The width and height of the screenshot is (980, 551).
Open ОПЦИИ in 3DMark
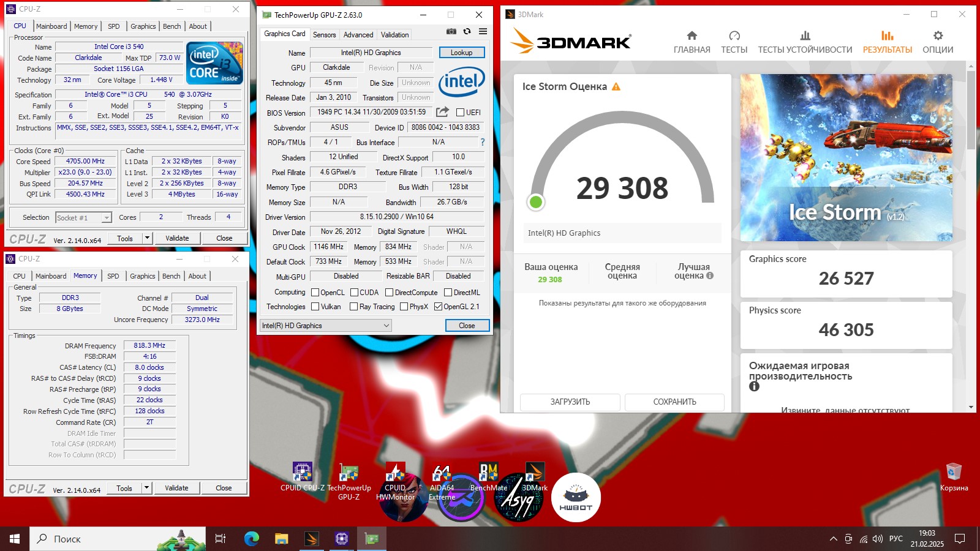click(938, 42)
